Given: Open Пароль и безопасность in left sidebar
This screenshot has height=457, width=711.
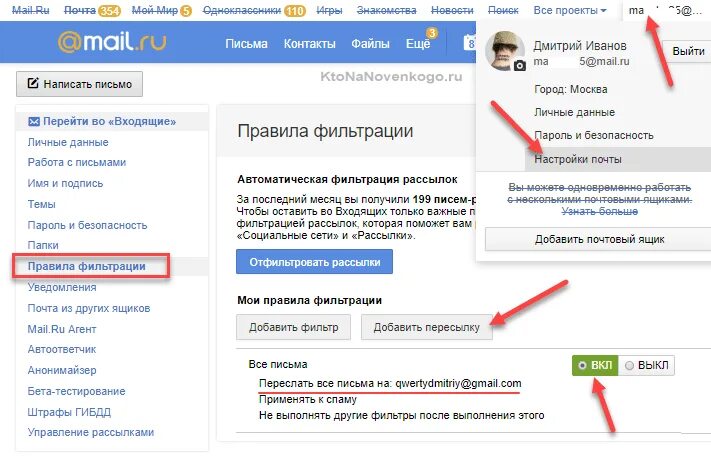Looking at the screenshot, I should [87, 225].
